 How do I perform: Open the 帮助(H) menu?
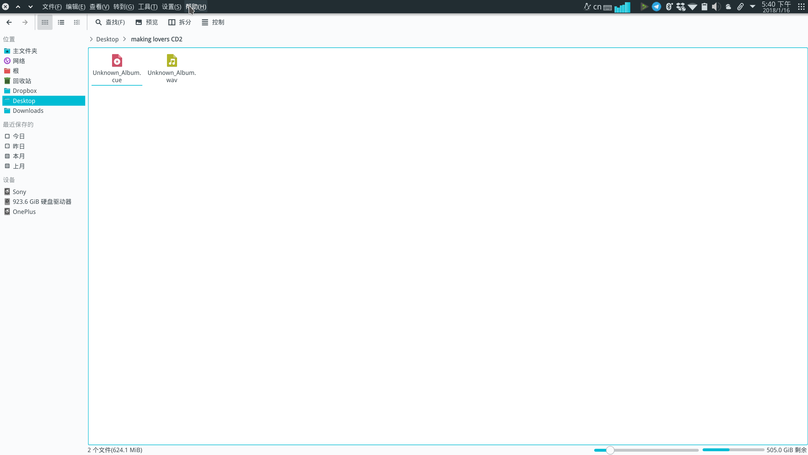196,7
